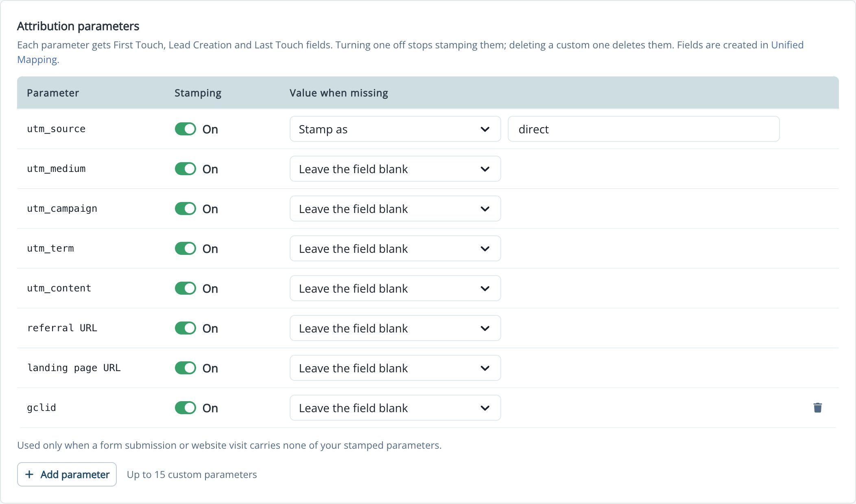Disable the utm_campaign stamping switch
856x504 pixels.
(186, 209)
